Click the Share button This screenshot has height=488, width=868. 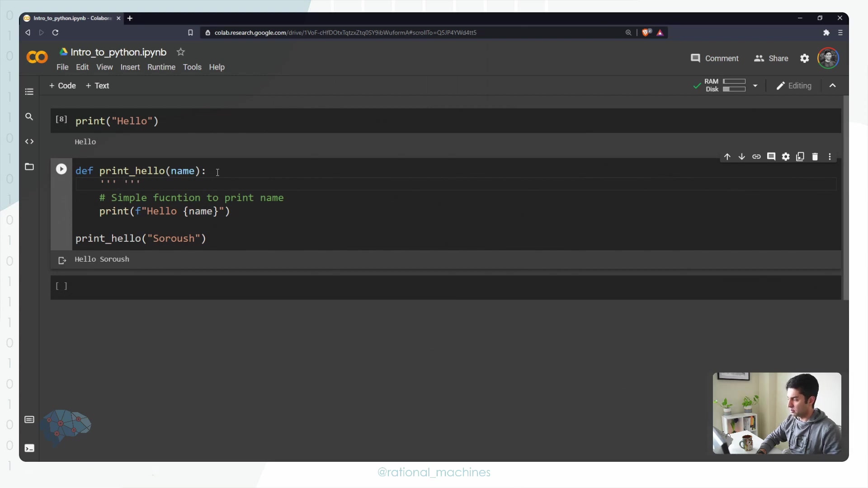click(x=771, y=58)
